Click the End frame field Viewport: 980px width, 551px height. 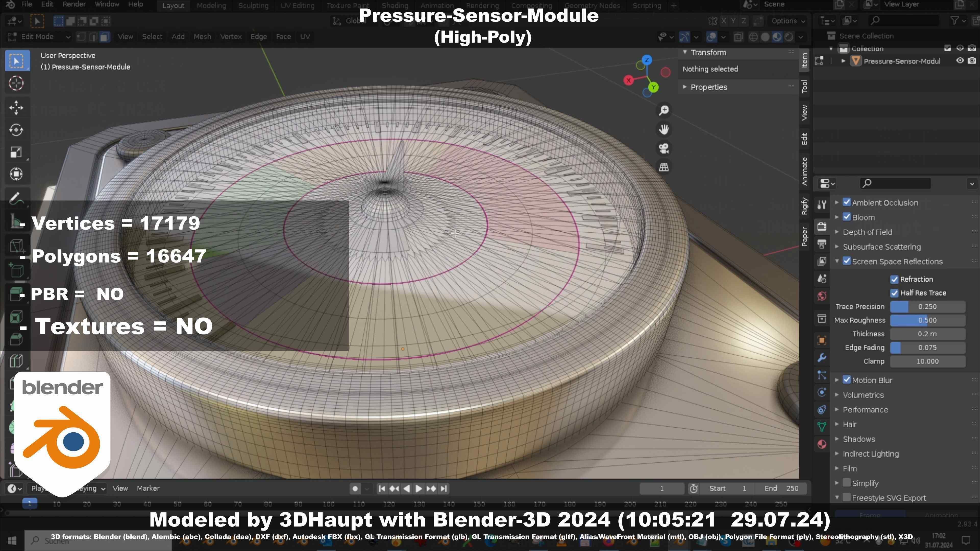pos(781,488)
